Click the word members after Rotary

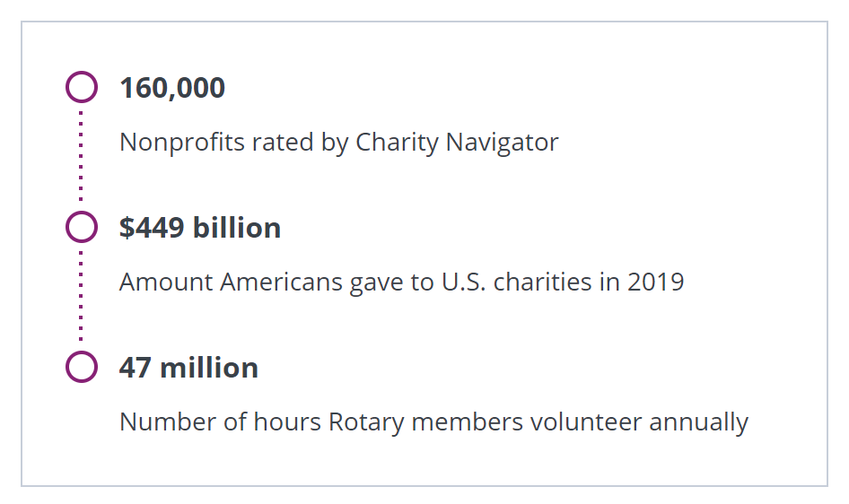pyautogui.click(x=464, y=422)
